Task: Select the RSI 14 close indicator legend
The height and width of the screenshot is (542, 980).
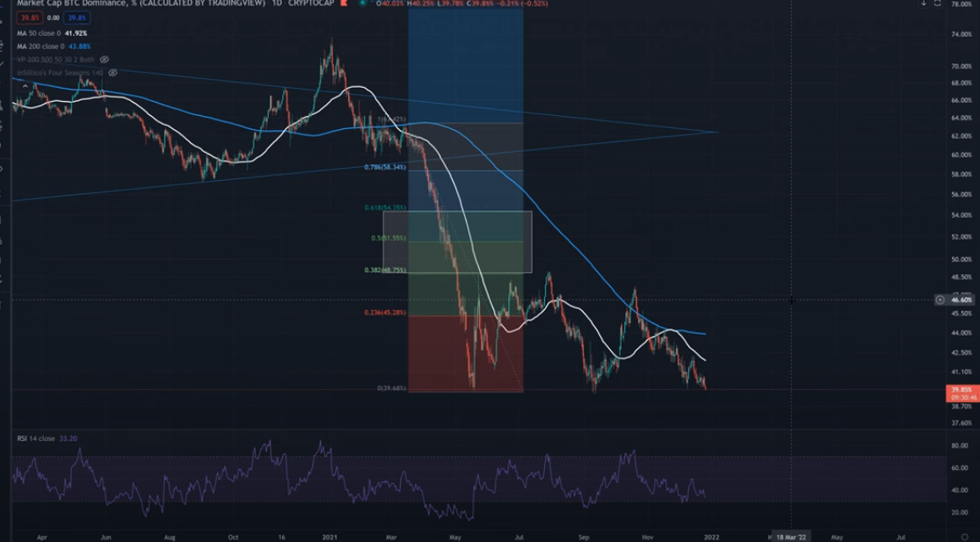Action: coord(47,438)
